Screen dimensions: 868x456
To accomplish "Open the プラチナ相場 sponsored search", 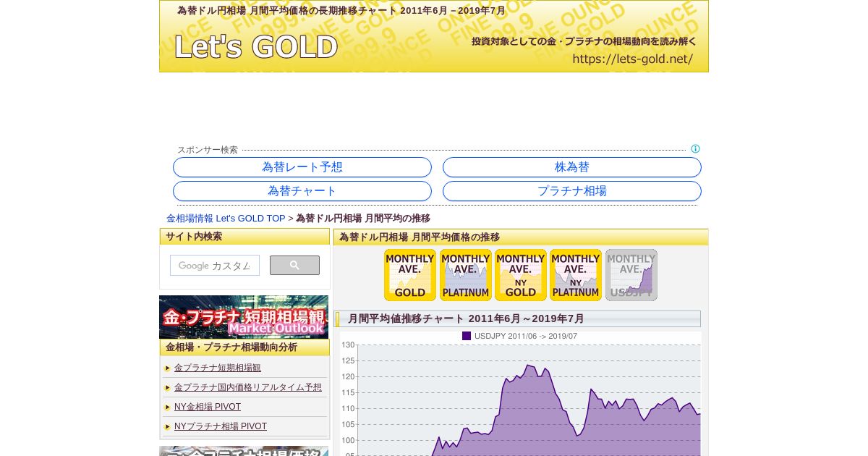I will tap(572, 191).
